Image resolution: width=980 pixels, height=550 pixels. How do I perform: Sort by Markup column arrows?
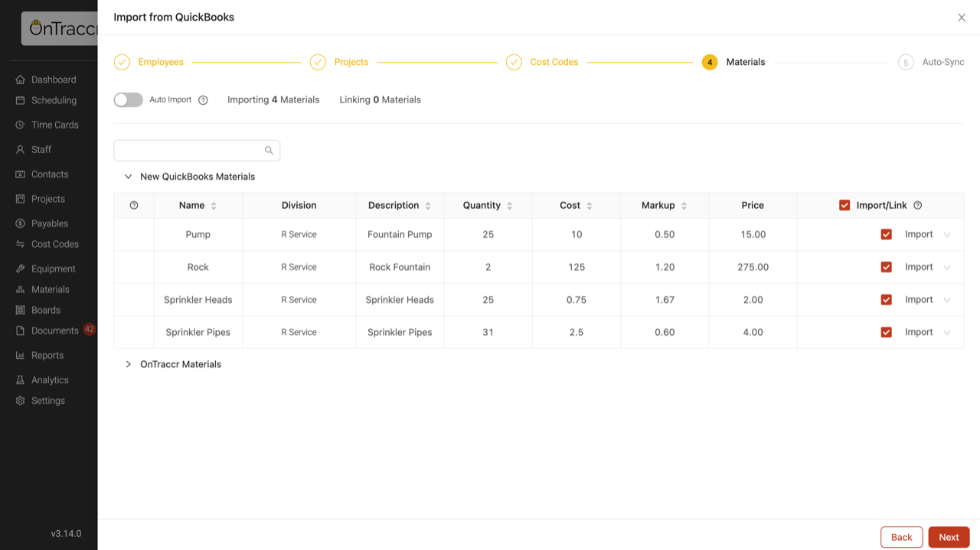[684, 206]
